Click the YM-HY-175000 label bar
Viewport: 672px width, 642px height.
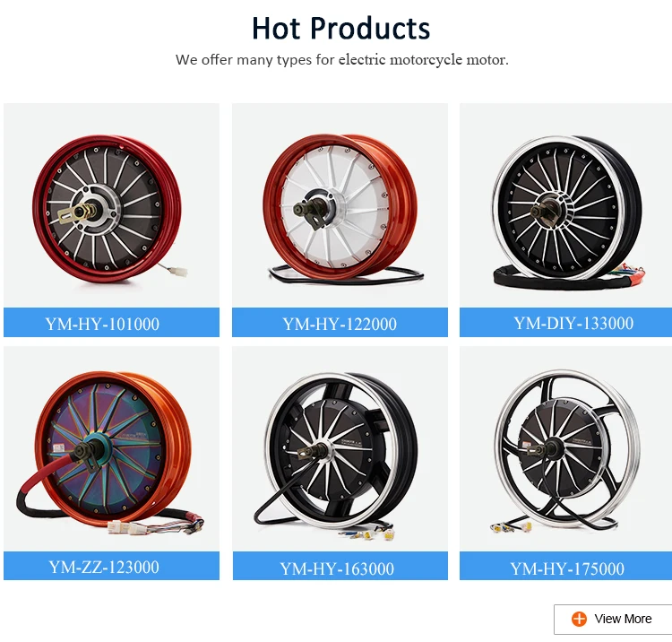click(565, 566)
